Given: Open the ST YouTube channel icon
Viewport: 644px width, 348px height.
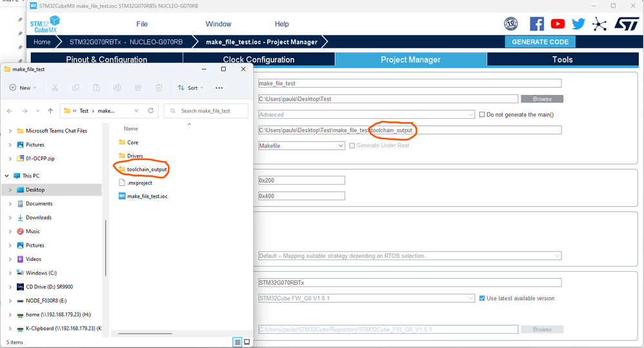Looking at the screenshot, I should click(x=558, y=24).
